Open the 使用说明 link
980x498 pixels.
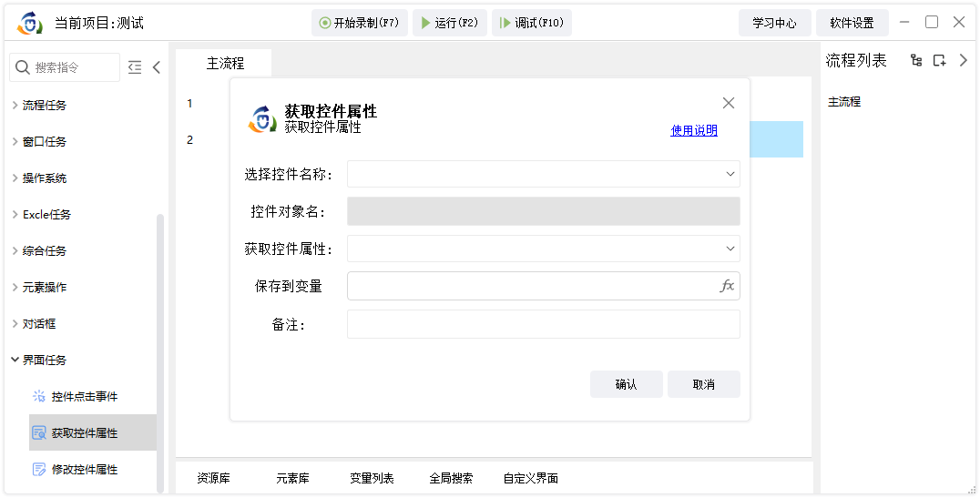(694, 130)
